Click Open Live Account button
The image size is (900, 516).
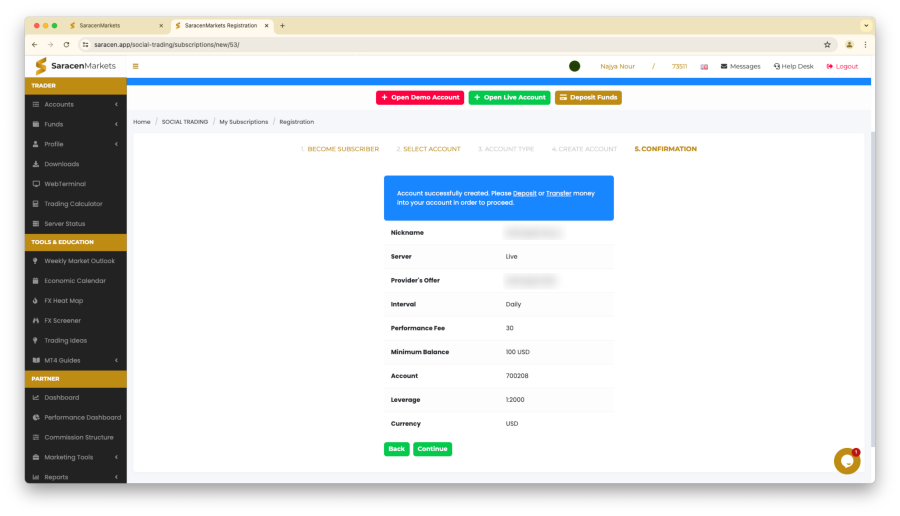click(509, 98)
